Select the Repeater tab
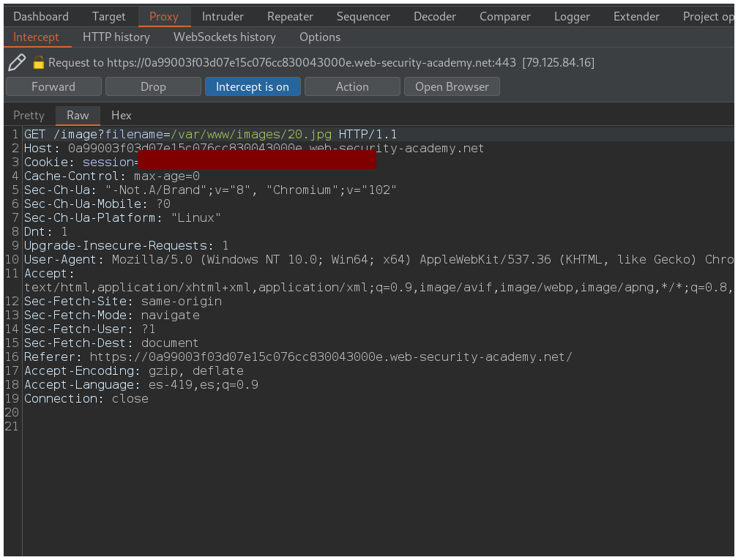 [x=290, y=16]
